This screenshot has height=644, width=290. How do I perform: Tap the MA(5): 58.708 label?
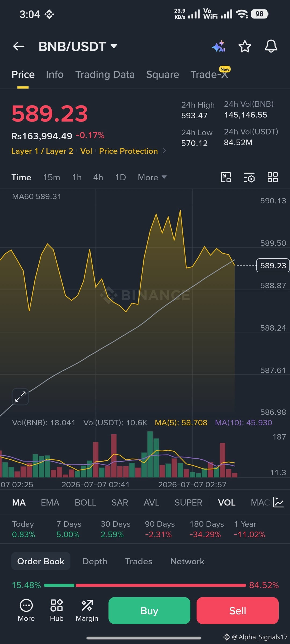181,423
